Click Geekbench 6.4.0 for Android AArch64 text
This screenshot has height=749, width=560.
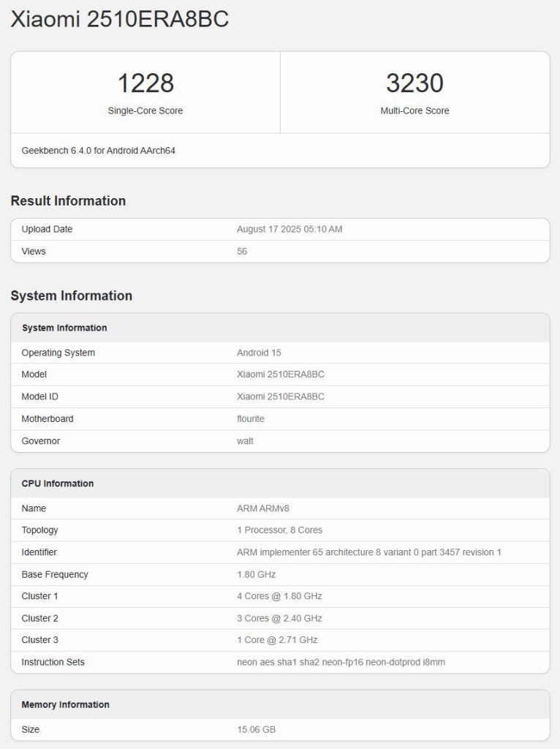tap(99, 151)
